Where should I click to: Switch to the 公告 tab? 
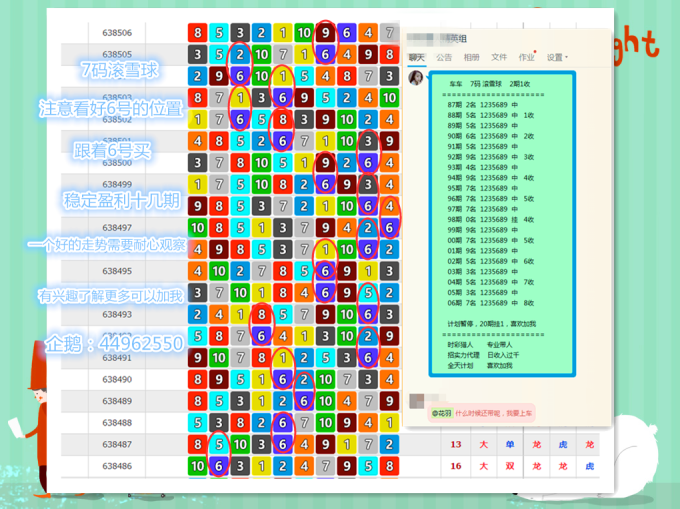pos(444,58)
